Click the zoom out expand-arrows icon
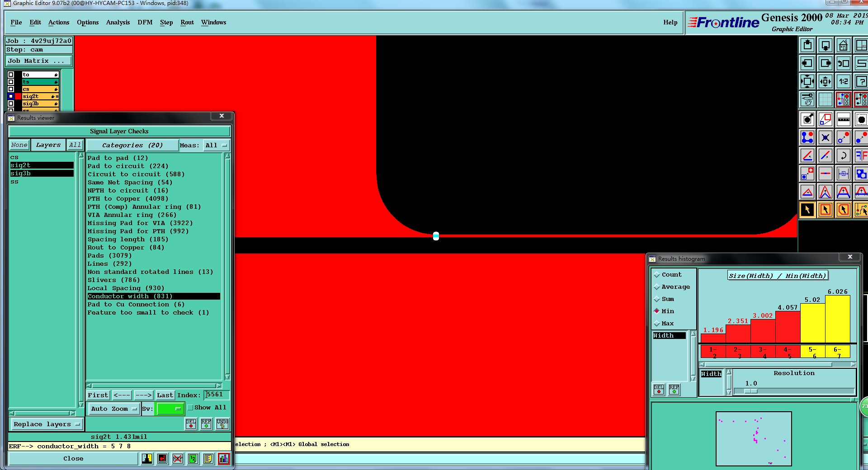 pyautogui.click(x=807, y=81)
